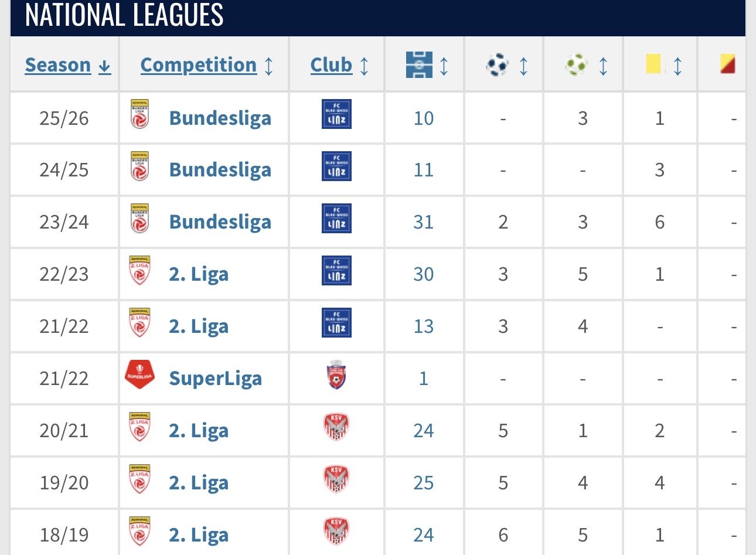The image size is (756, 555).
Task: Open the 2. Liga link for season 22/23
Action: 199,274
